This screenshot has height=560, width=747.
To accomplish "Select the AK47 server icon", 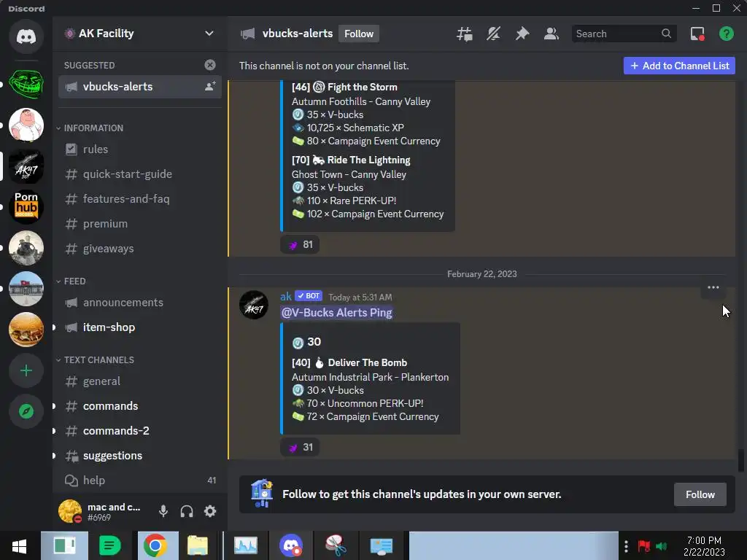I will 26,166.
